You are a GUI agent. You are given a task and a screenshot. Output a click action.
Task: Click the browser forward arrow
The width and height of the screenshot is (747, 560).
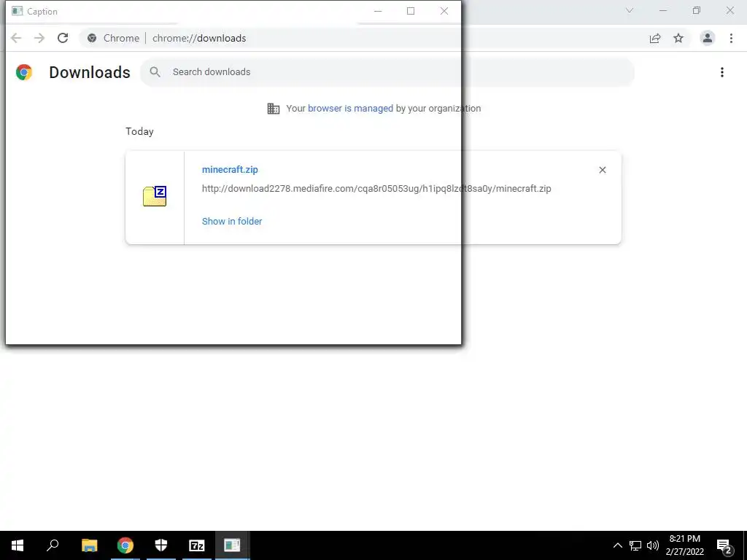coord(39,38)
